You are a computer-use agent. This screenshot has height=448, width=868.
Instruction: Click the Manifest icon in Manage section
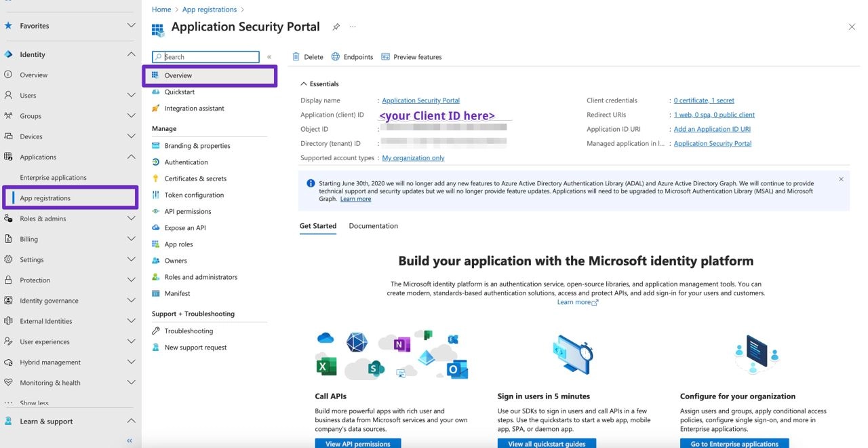pos(156,293)
